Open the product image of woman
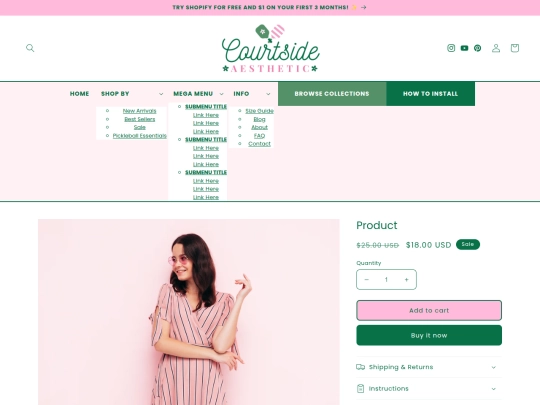Image resolution: width=540 pixels, height=405 pixels. (189, 312)
